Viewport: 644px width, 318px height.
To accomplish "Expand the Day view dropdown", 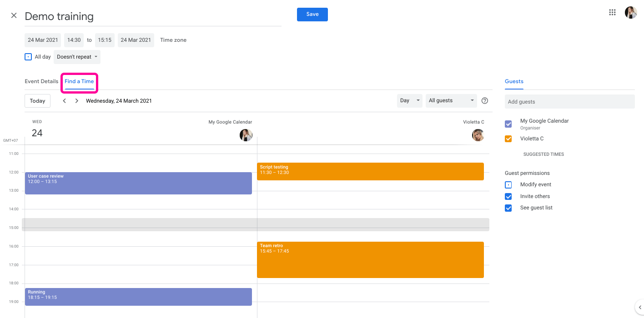I will pos(409,101).
